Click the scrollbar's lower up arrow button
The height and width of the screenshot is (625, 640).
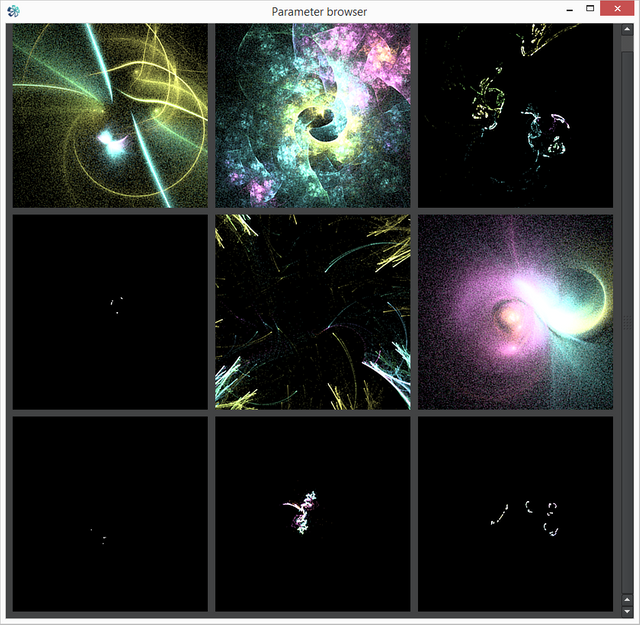pyautogui.click(x=627, y=599)
